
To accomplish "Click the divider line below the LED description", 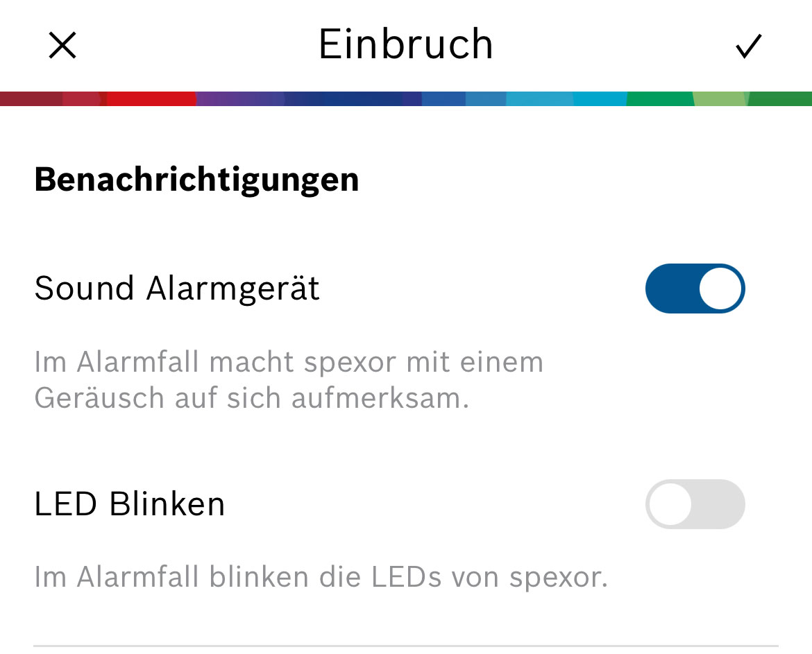I will [x=405, y=646].
